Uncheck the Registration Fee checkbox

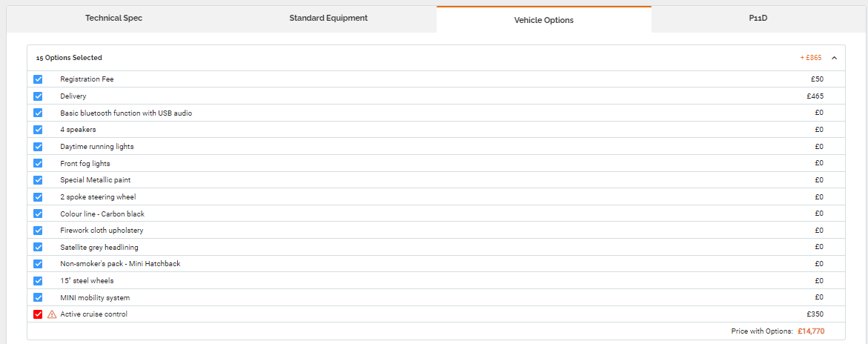pyautogui.click(x=38, y=79)
